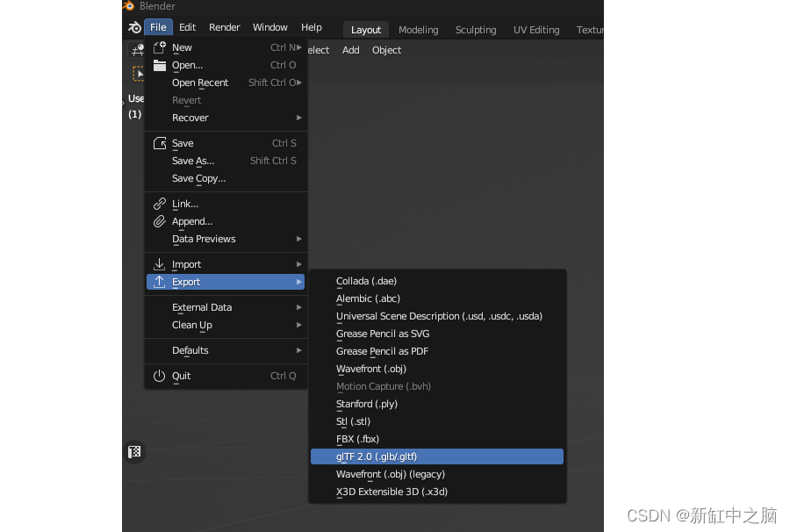Click the upload arrow icon beside Export
The width and height of the screenshot is (790, 532).
(161, 282)
